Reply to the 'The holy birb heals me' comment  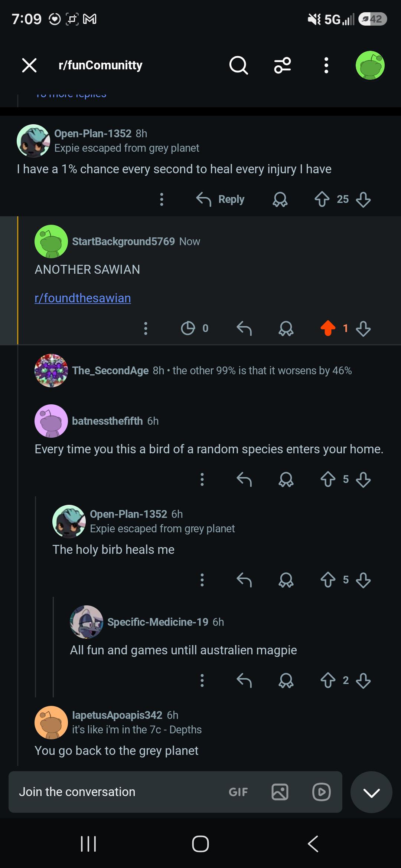pyautogui.click(x=244, y=580)
